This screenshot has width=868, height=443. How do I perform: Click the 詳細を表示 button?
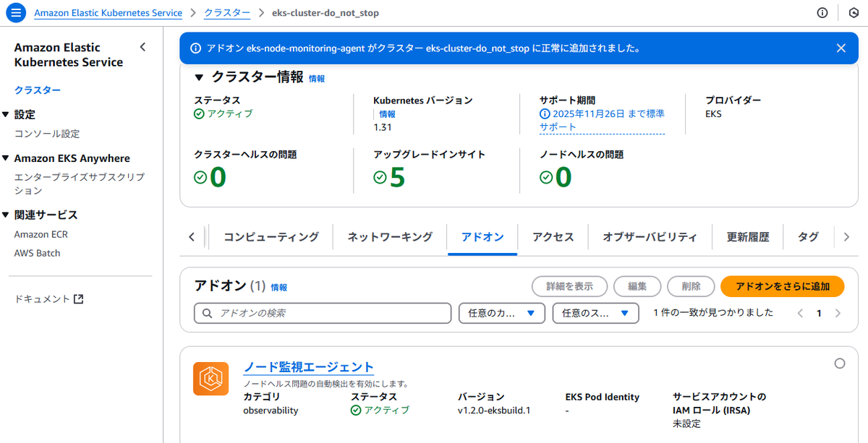(x=569, y=286)
